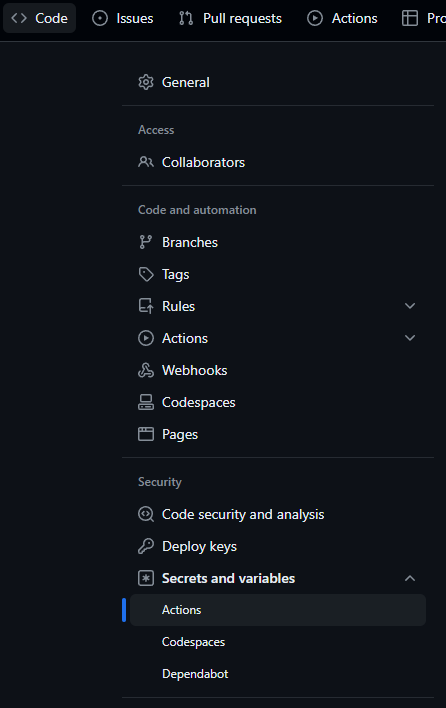Expand the Rules section chevron
Image resolution: width=446 pixels, height=708 pixels.
pyautogui.click(x=410, y=306)
